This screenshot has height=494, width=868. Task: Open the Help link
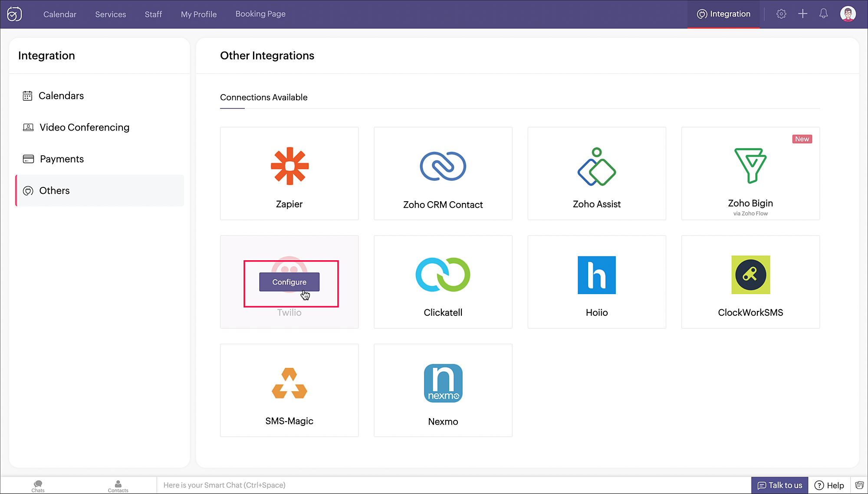[x=829, y=485]
